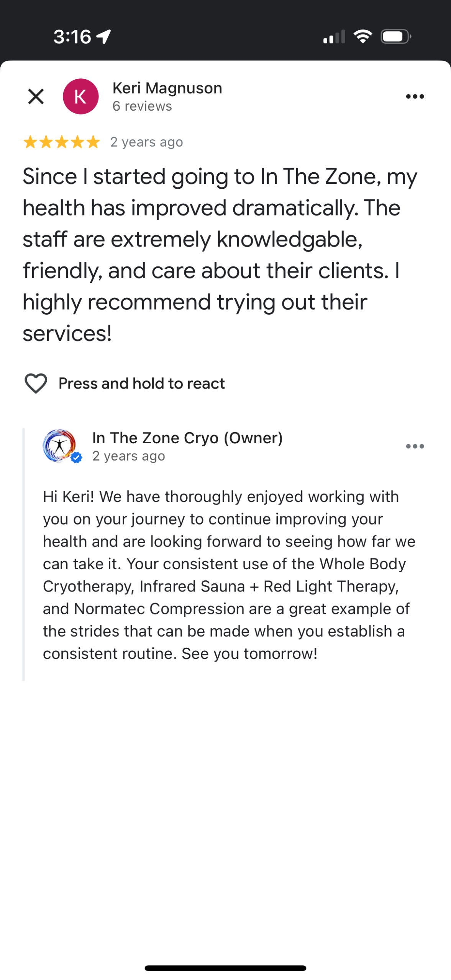Click the blue verified badge
Image resolution: width=451 pixels, height=980 pixels.
pyautogui.click(x=77, y=457)
